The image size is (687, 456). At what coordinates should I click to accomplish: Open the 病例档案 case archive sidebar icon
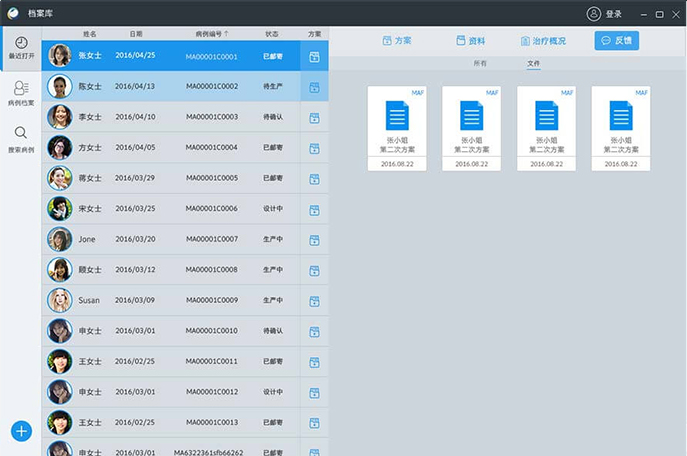click(x=21, y=89)
